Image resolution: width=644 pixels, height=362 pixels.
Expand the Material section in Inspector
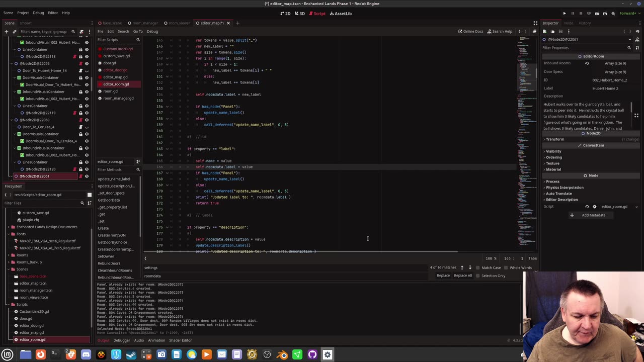pos(553,169)
